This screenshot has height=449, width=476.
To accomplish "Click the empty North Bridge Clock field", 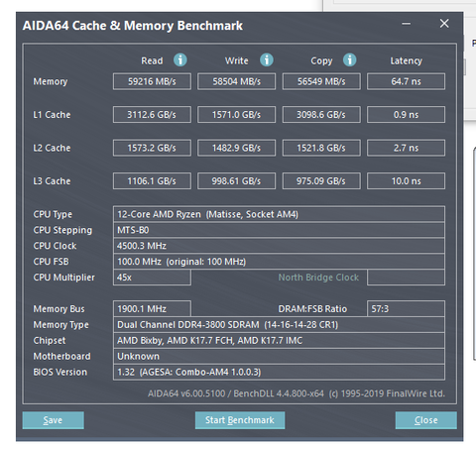I will point(406,278).
